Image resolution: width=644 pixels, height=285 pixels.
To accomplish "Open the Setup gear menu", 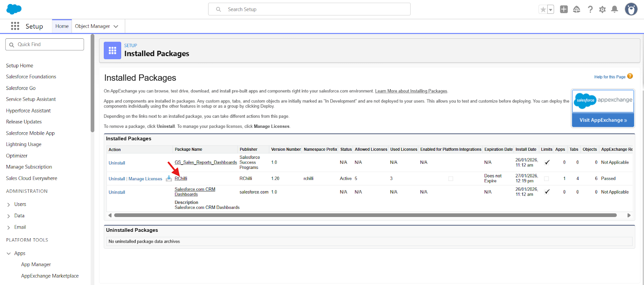I will [602, 9].
